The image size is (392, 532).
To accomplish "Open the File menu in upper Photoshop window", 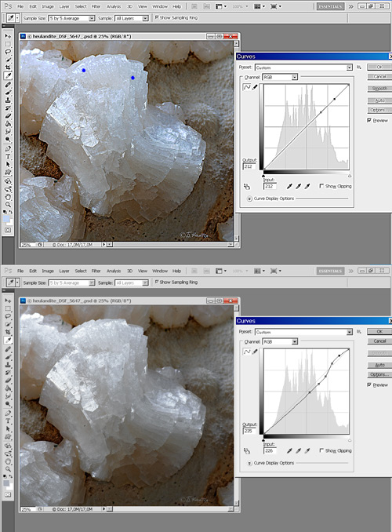I will 20,6.
